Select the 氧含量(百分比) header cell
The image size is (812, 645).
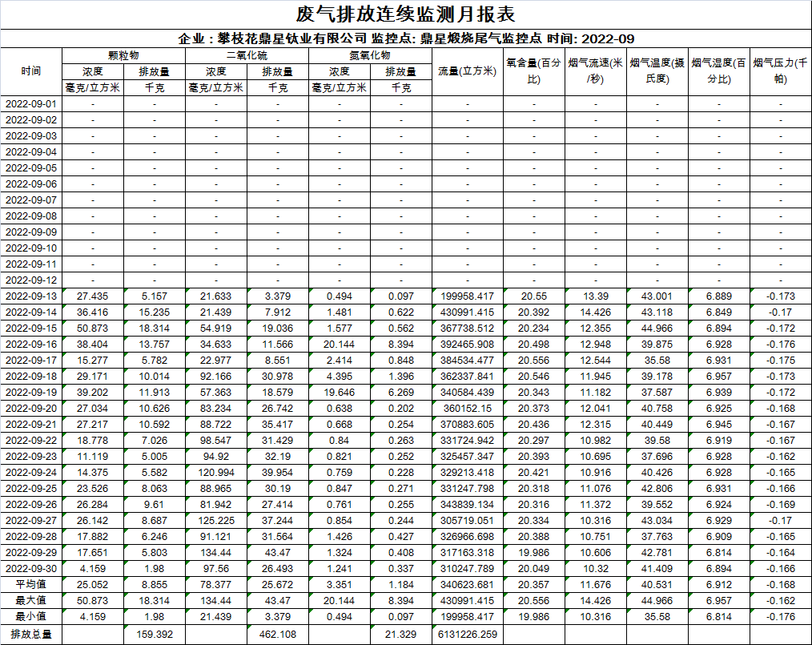(x=533, y=71)
